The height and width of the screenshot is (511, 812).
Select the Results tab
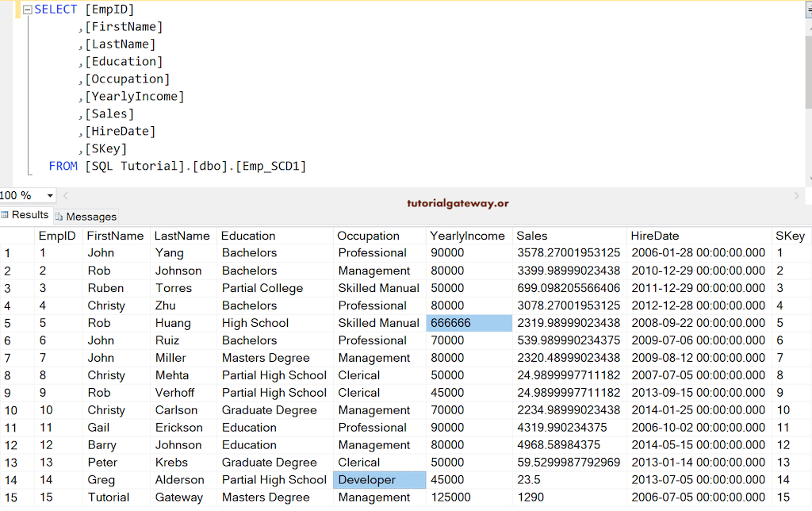(x=25, y=215)
